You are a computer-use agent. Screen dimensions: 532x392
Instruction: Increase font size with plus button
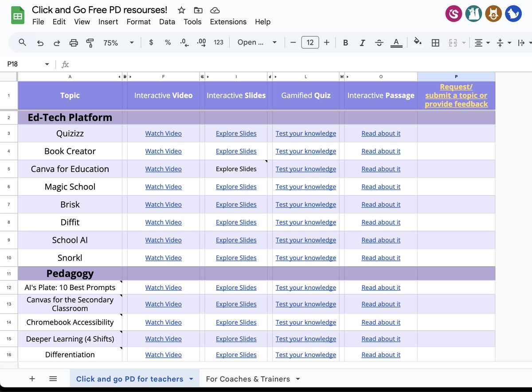327,43
